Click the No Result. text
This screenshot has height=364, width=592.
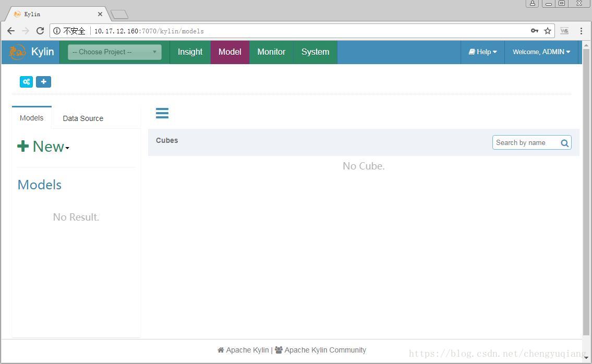76,217
